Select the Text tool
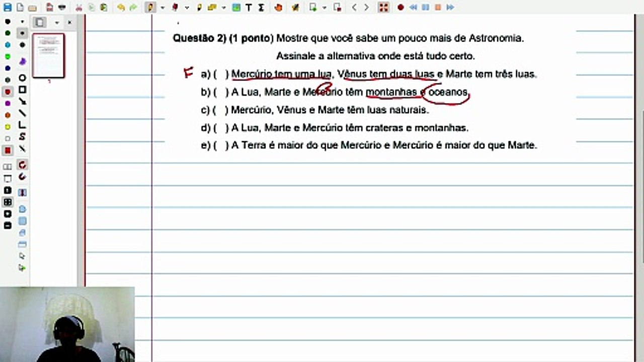 pyautogui.click(x=249, y=8)
